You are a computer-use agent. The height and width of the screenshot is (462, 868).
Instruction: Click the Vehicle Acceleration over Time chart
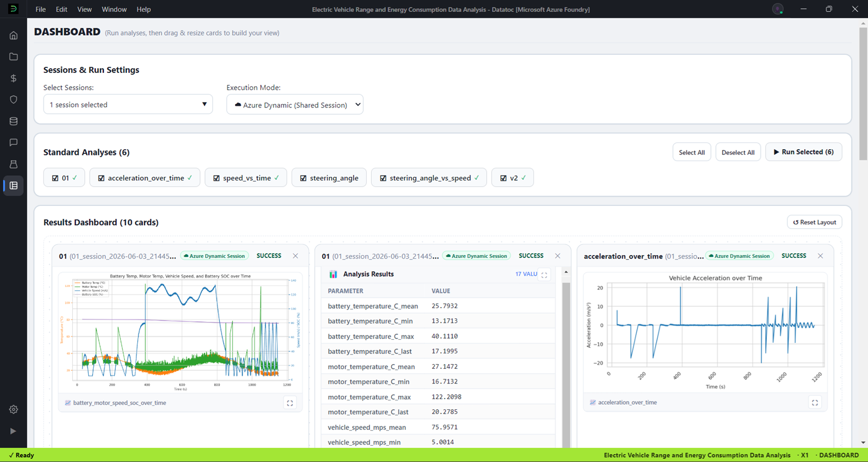pos(705,333)
